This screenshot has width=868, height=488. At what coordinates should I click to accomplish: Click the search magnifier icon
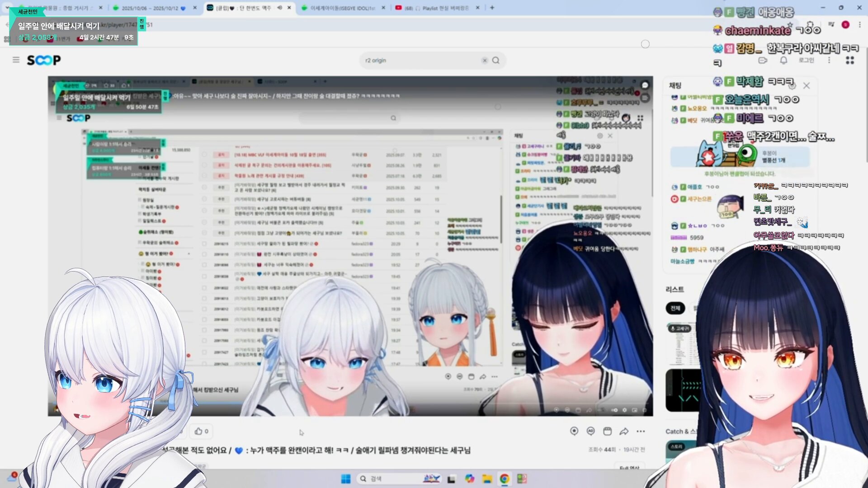pos(496,60)
